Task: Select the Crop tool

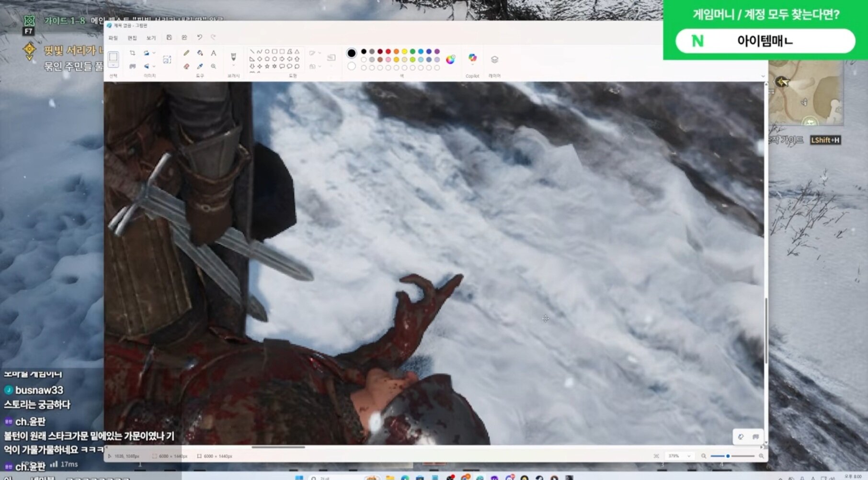Action: click(x=133, y=53)
